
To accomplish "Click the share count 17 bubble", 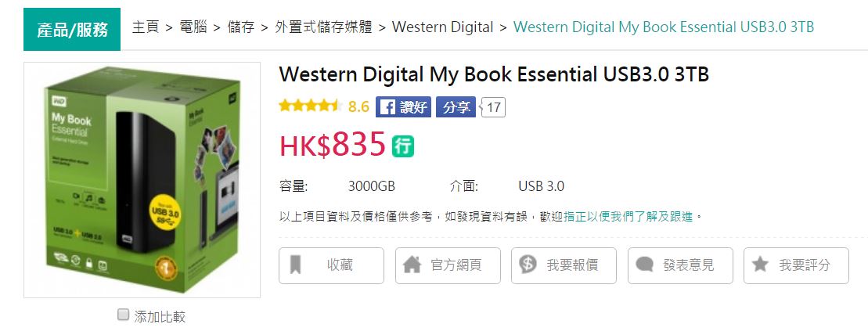I will point(493,107).
